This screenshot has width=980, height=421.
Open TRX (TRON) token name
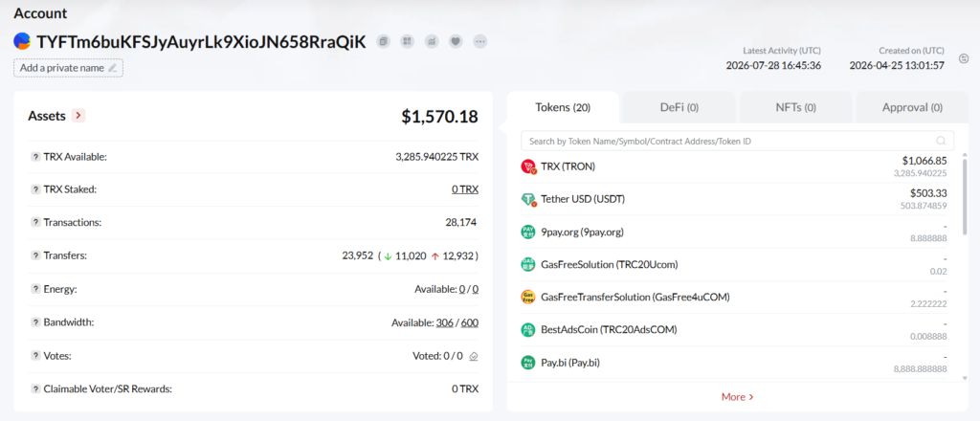[568, 166]
